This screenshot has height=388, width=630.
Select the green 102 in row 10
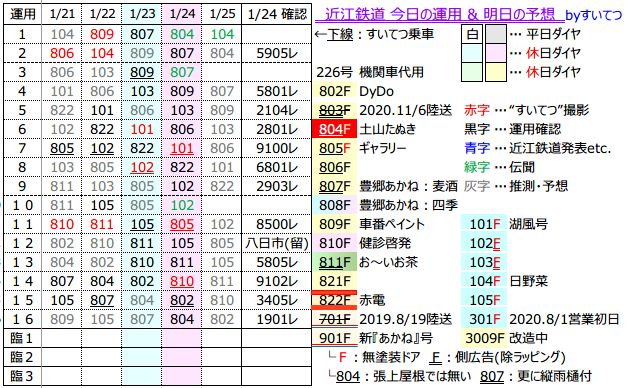182,205
